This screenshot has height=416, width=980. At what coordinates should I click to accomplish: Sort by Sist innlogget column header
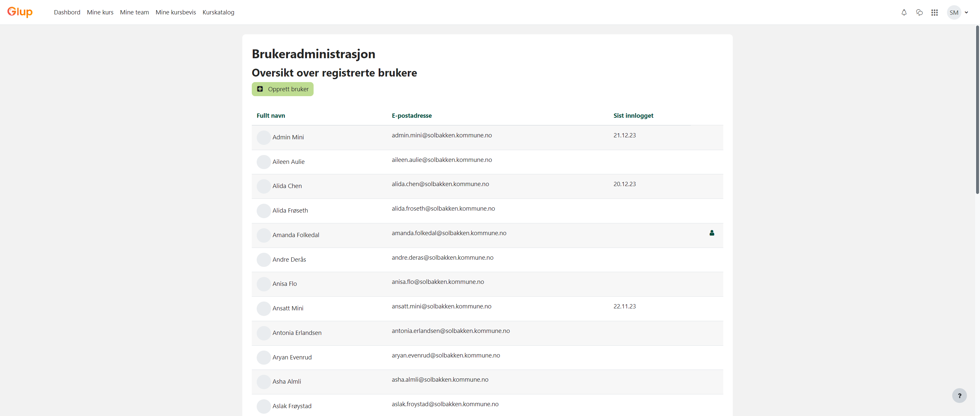pyautogui.click(x=633, y=116)
